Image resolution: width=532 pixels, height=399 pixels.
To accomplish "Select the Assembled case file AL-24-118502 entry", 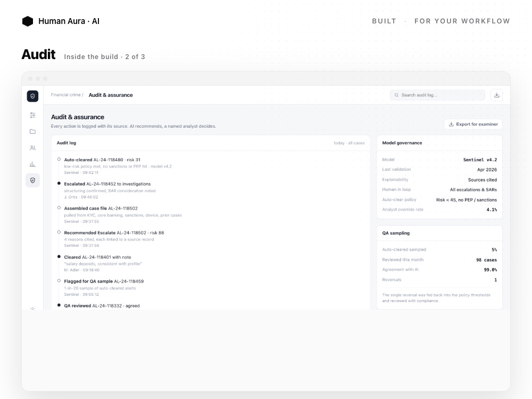I will click(123, 215).
